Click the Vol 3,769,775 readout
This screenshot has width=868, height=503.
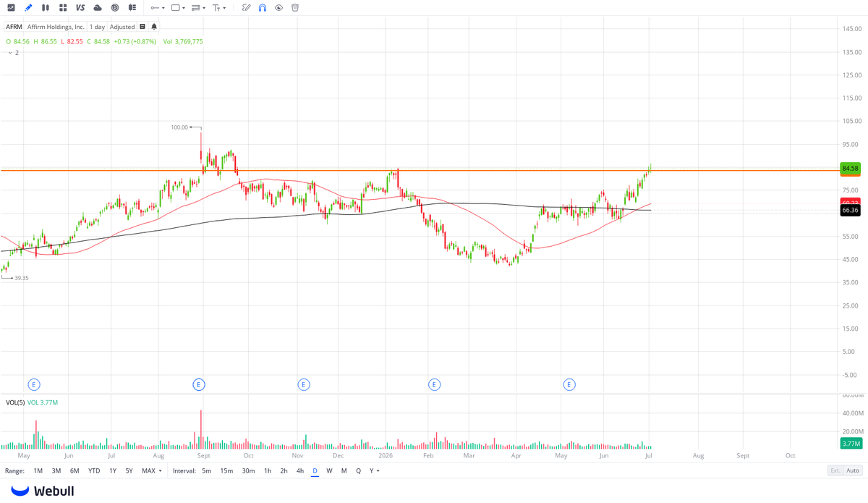point(183,41)
